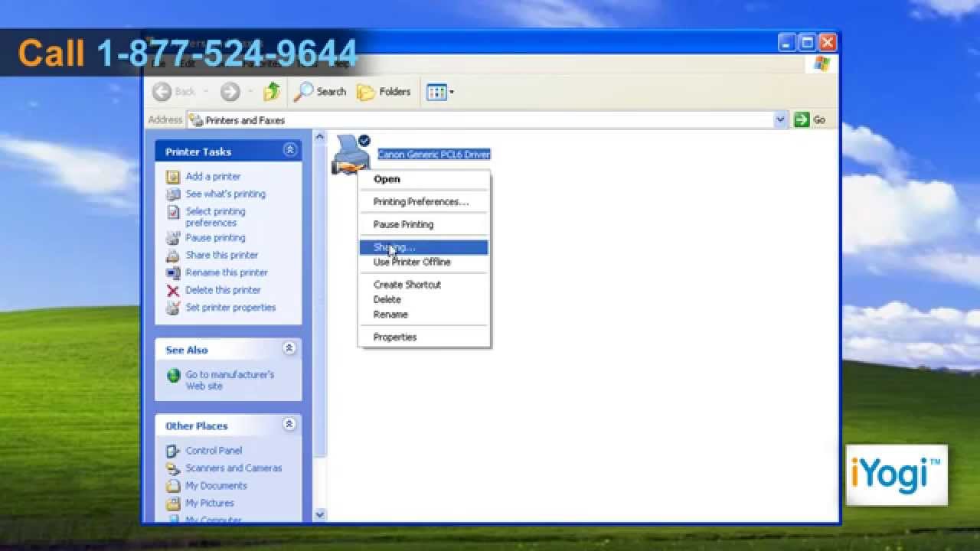Click the Windows flag logo icon
Viewport: 980px width, 551px height.
822,64
